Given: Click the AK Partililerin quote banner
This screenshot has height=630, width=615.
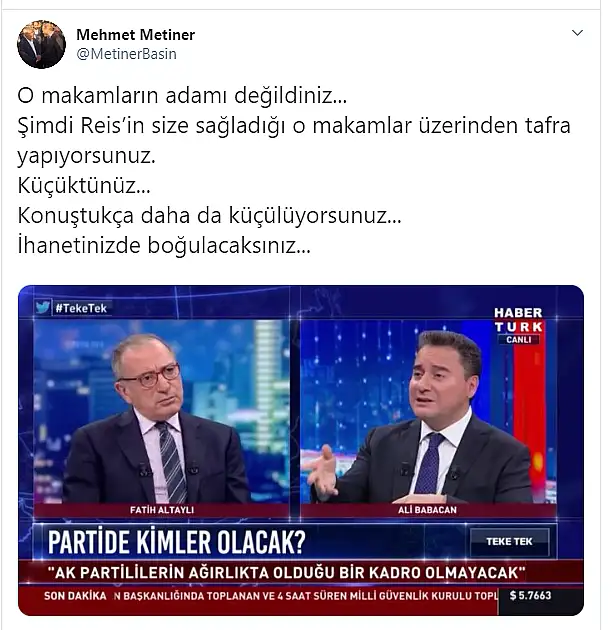Looking at the screenshot, I should click(286, 573).
